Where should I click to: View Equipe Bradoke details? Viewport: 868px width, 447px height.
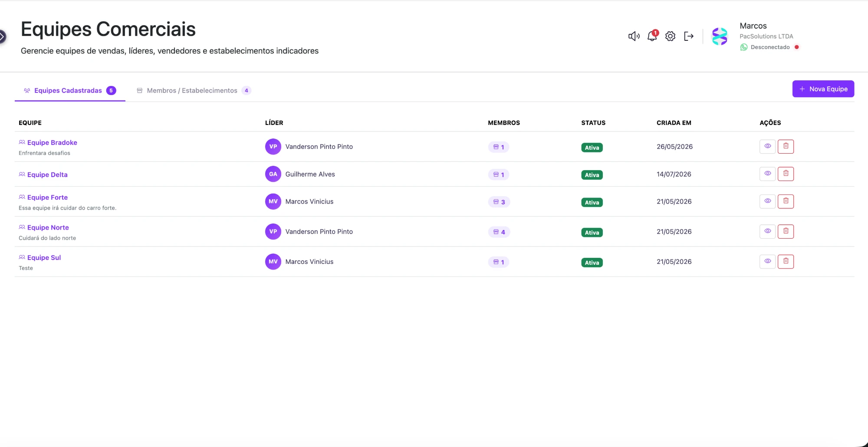pos(767,146)
